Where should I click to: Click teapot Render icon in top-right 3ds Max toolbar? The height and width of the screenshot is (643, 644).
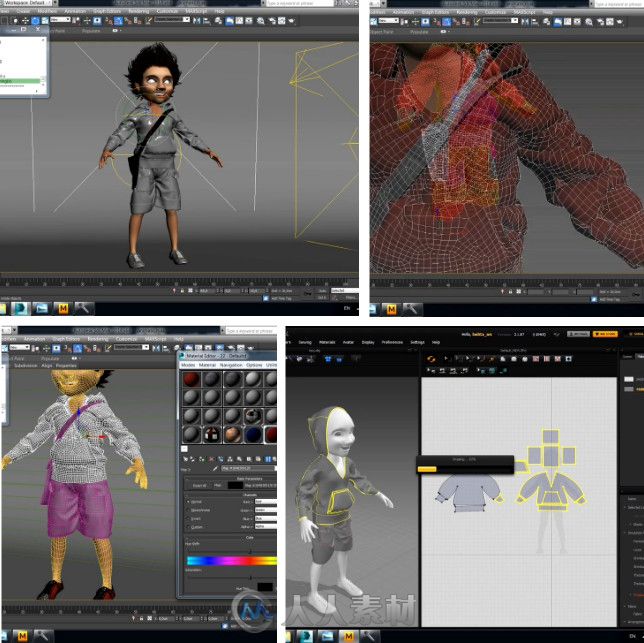[619, 21]
